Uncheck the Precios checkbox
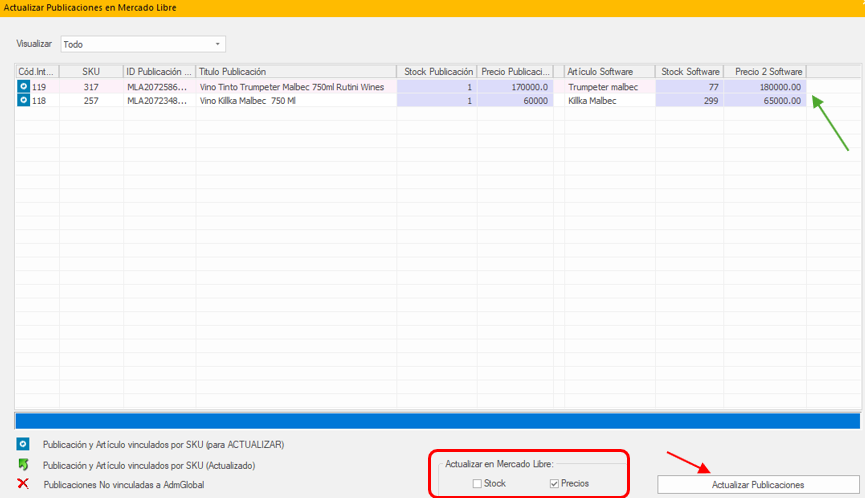Screen dimensions: 865x498 [x=554, y=484]
